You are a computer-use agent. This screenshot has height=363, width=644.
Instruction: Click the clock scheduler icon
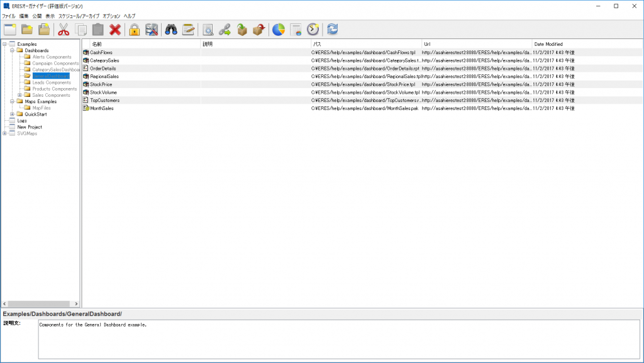click(x=313, y=30)
